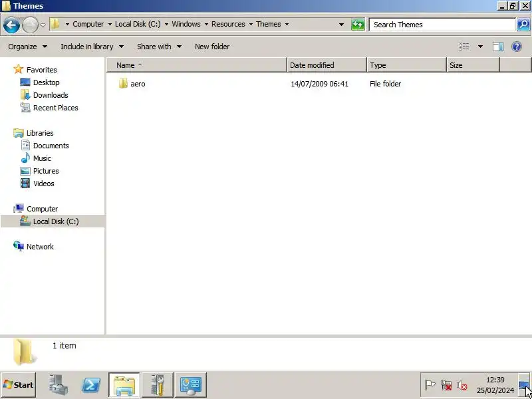The height and width of the screenshot is (399, 532).
Task: Expand arrow after Local Disk (C:) breadcrumb
Action: [x=166, y=25]
